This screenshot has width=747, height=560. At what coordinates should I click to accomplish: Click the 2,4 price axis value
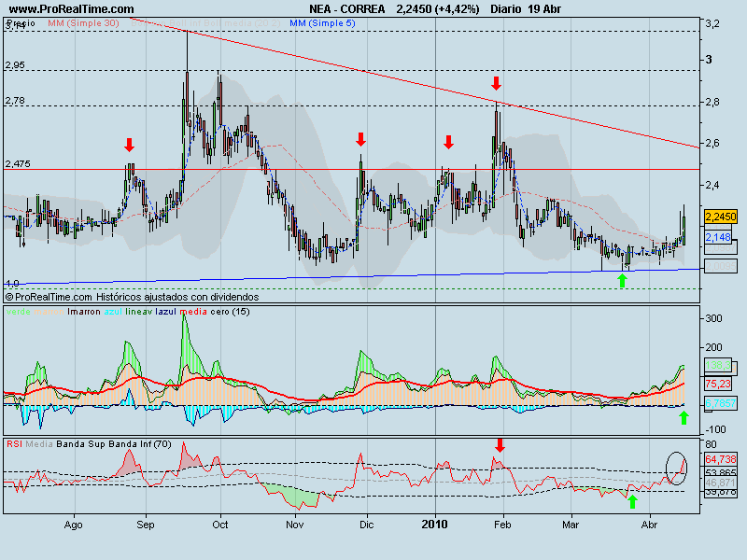[x=712, y=185]
